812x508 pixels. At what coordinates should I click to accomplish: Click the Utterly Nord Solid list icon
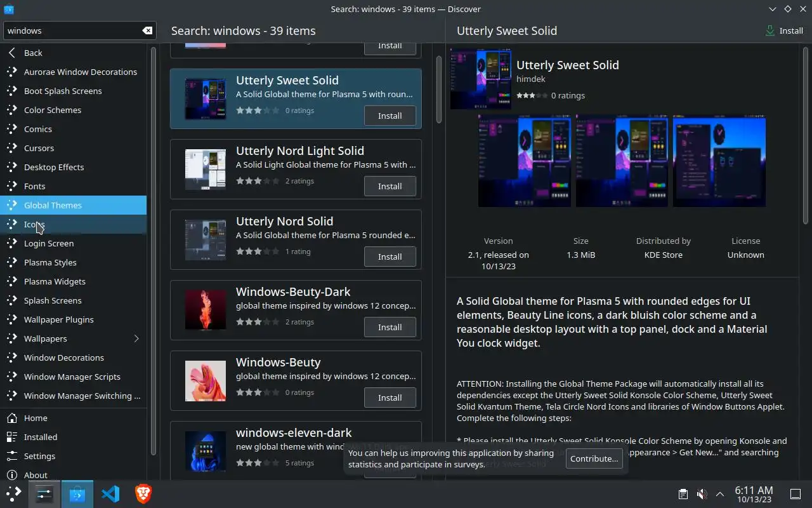pyautogui.click(x=206, y=240)
